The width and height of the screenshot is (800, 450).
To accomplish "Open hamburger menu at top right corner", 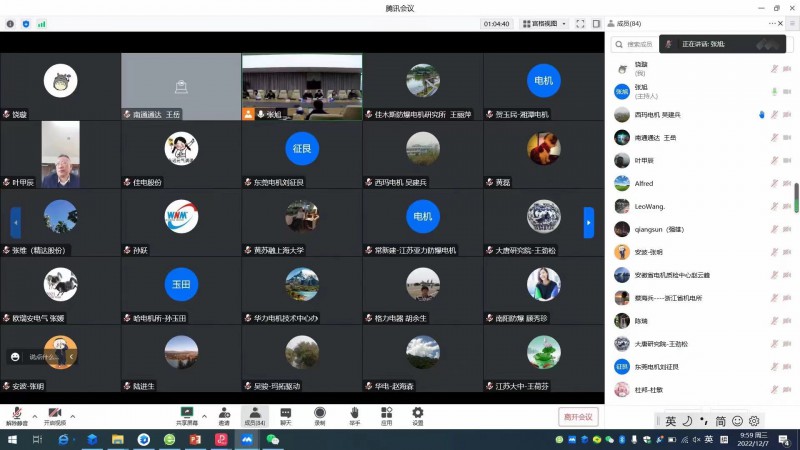I will [792, 23].
